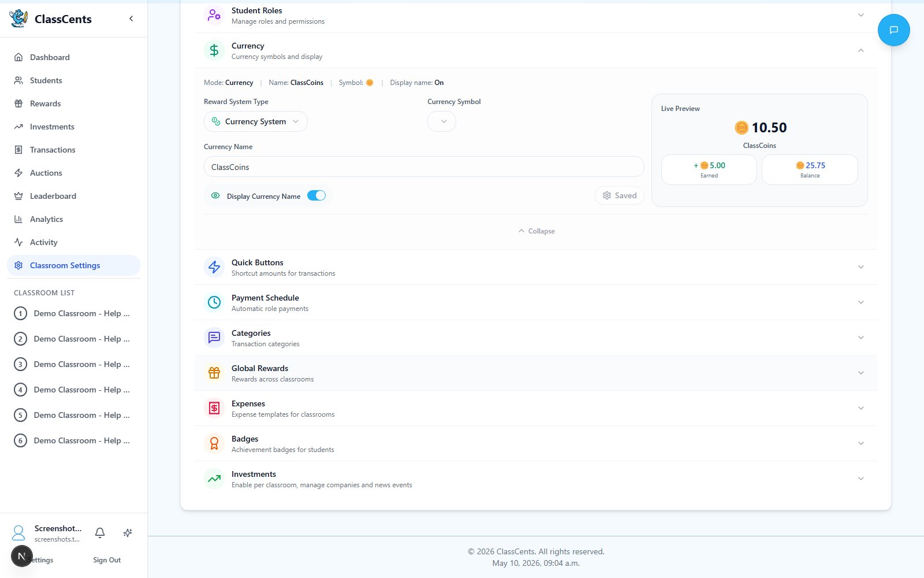
Task: Click Sign Out in the sidebar
Action: 107,560
